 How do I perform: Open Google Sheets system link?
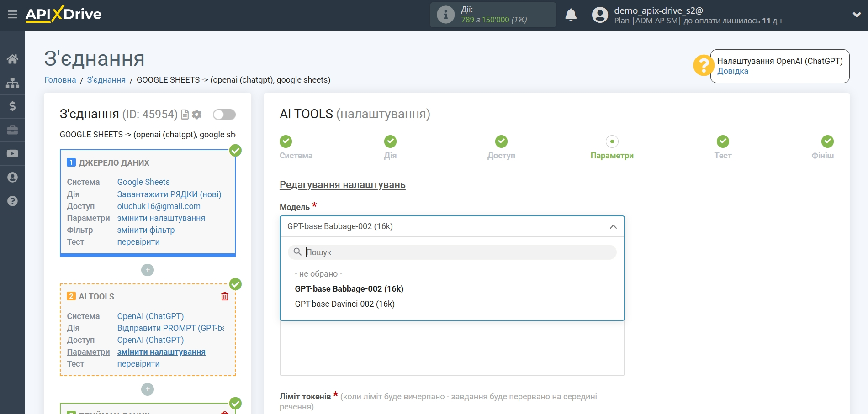coord(143,182)
